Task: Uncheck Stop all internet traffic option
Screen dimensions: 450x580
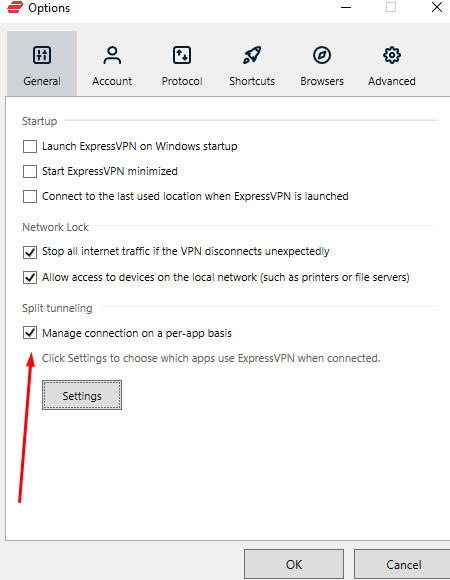Action: click(x=30, y=252)
